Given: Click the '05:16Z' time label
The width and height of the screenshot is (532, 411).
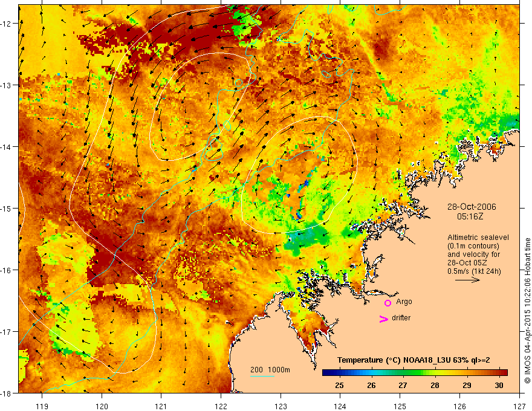Looking at the screenshot, I should [470, 216].
